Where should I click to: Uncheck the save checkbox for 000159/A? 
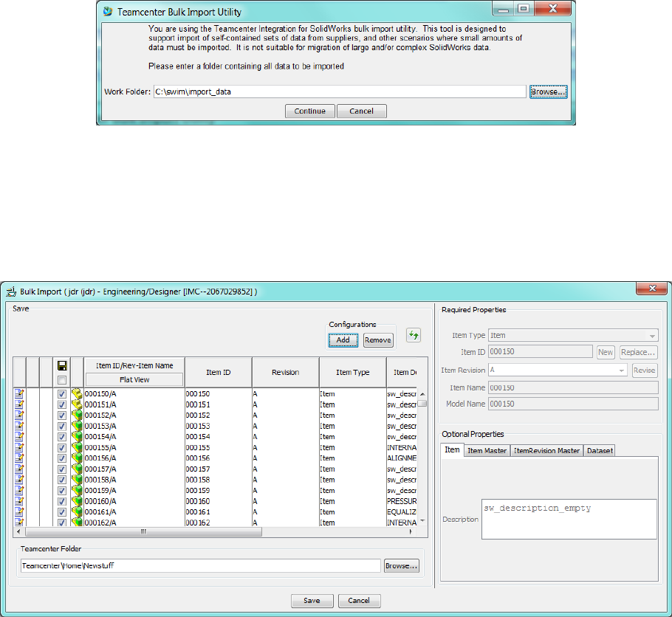(x=62, y=490)
